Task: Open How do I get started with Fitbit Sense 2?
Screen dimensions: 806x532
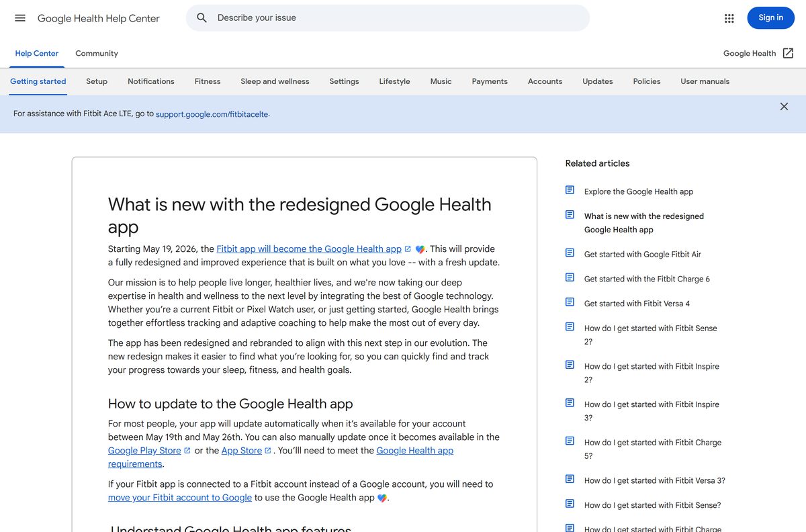Action: click(x=651, y=335)
